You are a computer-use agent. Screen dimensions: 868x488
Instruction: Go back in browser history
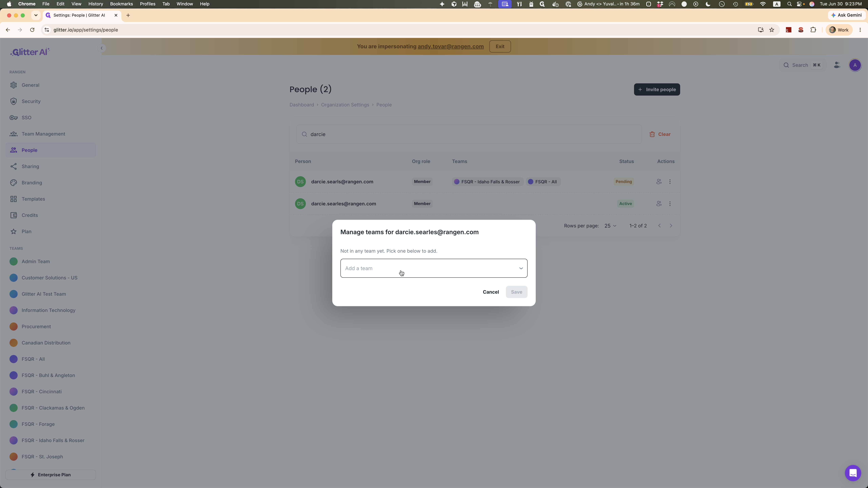(8, 30)
